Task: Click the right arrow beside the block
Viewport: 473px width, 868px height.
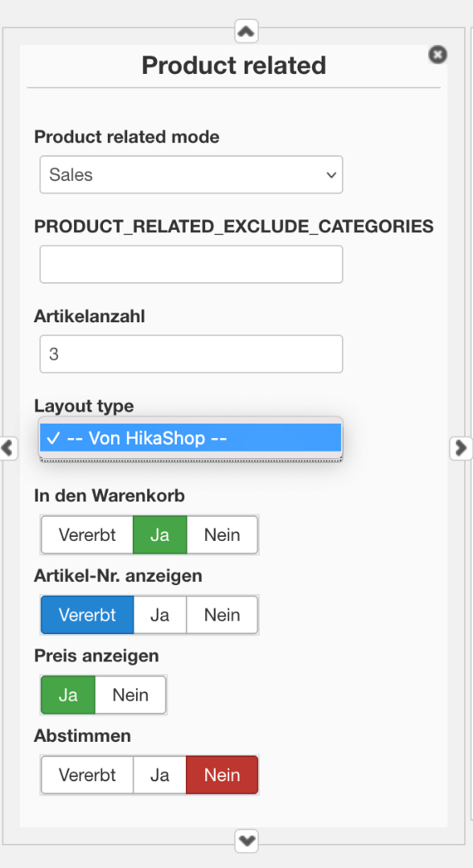Action: pos(461,448)
